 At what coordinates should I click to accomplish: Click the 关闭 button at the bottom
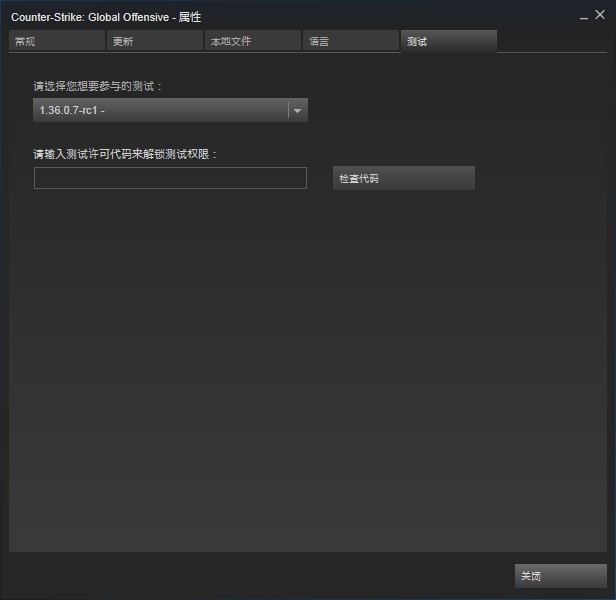coord(560,576)
